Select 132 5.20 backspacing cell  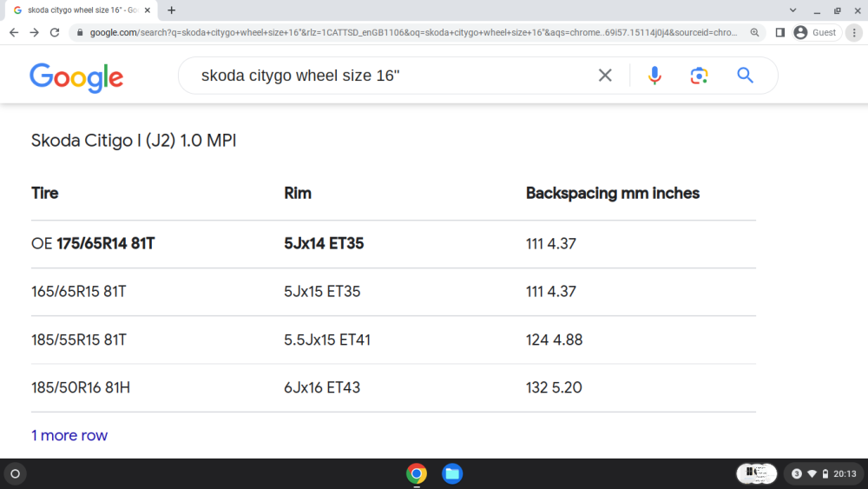pyautogui.click(x=554, y=387)
